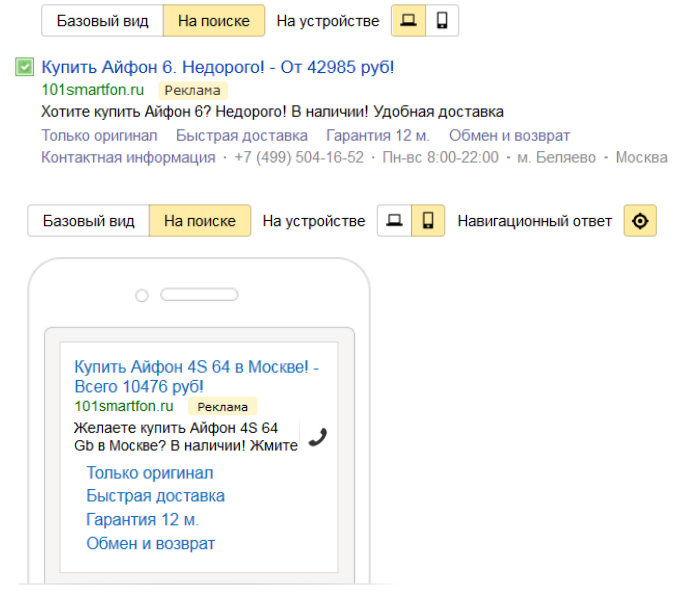This screenshot has height=592, width=683.
Task: Open Обмен и возврат sitelink in mobile ad
Action: click(x=151, y=543)
